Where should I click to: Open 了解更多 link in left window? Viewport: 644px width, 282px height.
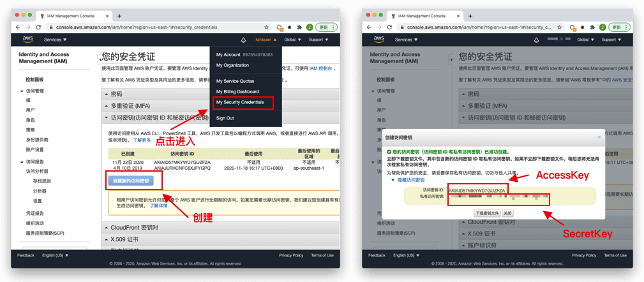(142, 140)
